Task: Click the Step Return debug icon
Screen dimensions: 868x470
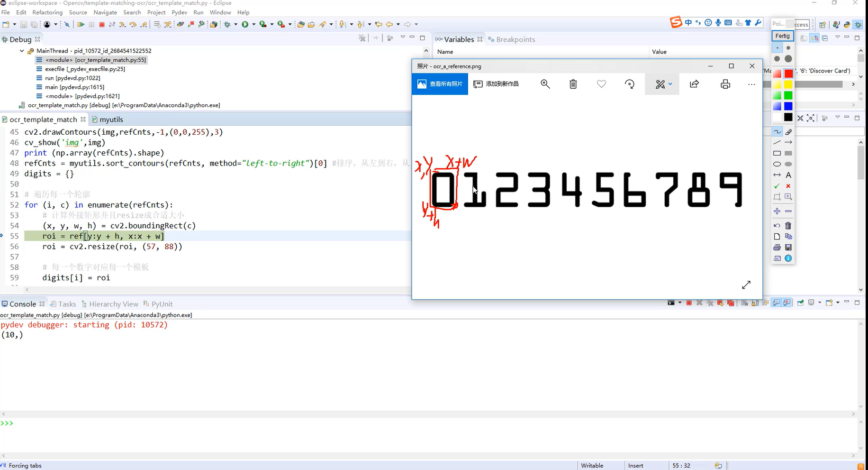Action: (144, 24)
